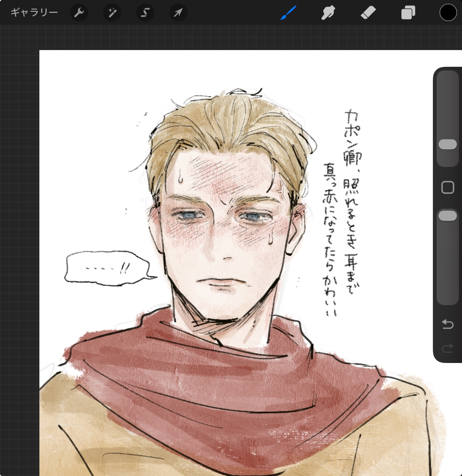Open the ギャラリー (Gallery) view
The image size is (462, 476).
tap(34, 13)
